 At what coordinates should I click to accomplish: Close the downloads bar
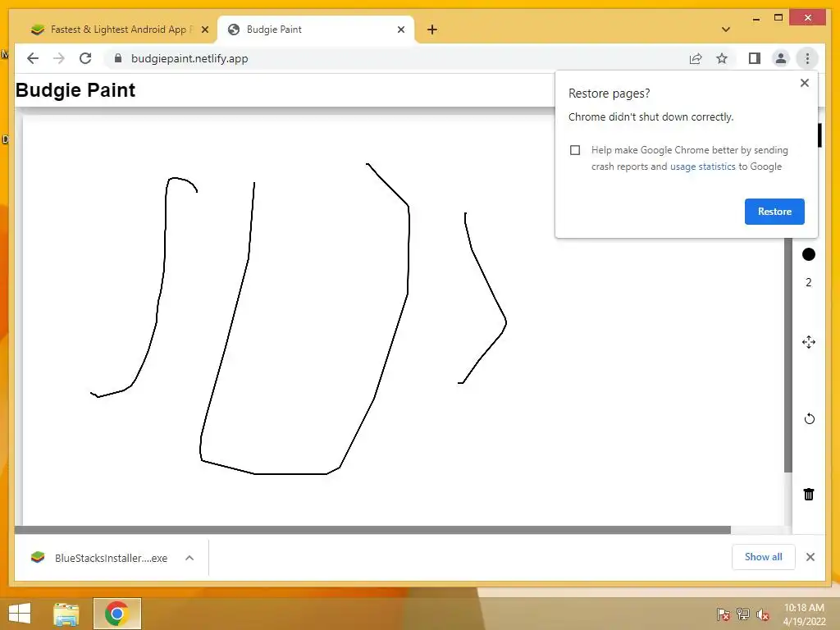[810, 557]
